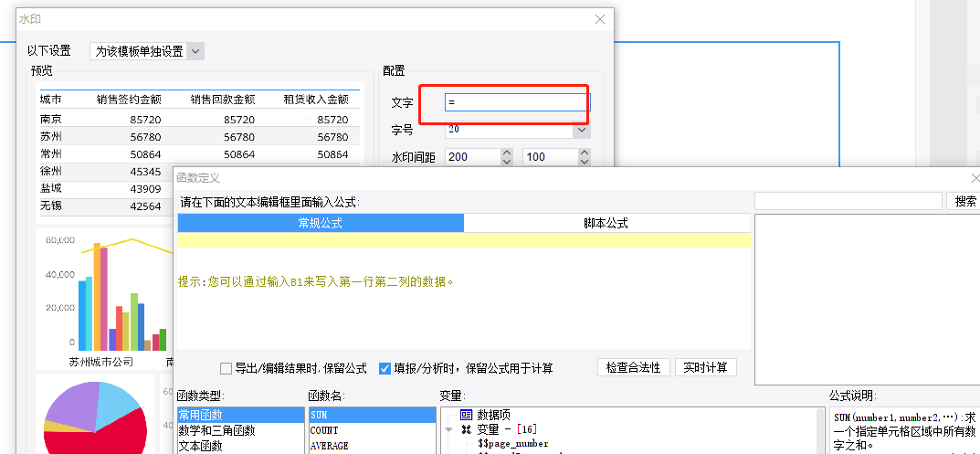
Task: Click the 常州 cell in preview table
Action: (50, 153)
